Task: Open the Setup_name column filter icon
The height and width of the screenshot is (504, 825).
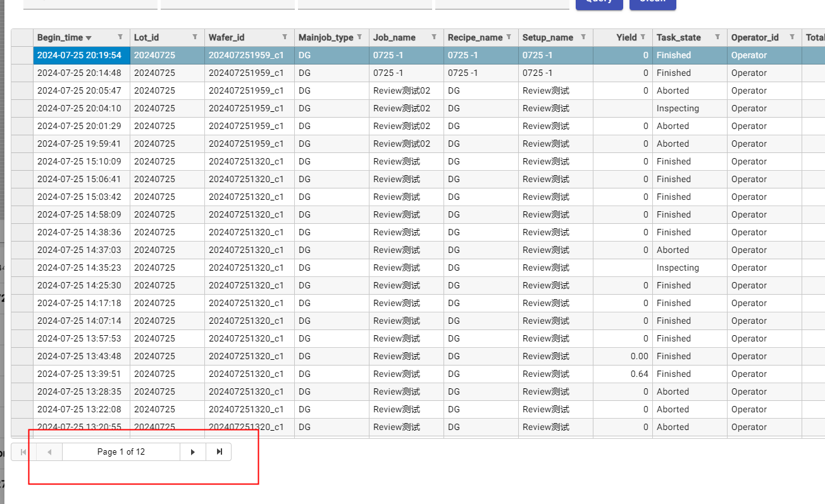Action: click(x=583, y=37)
